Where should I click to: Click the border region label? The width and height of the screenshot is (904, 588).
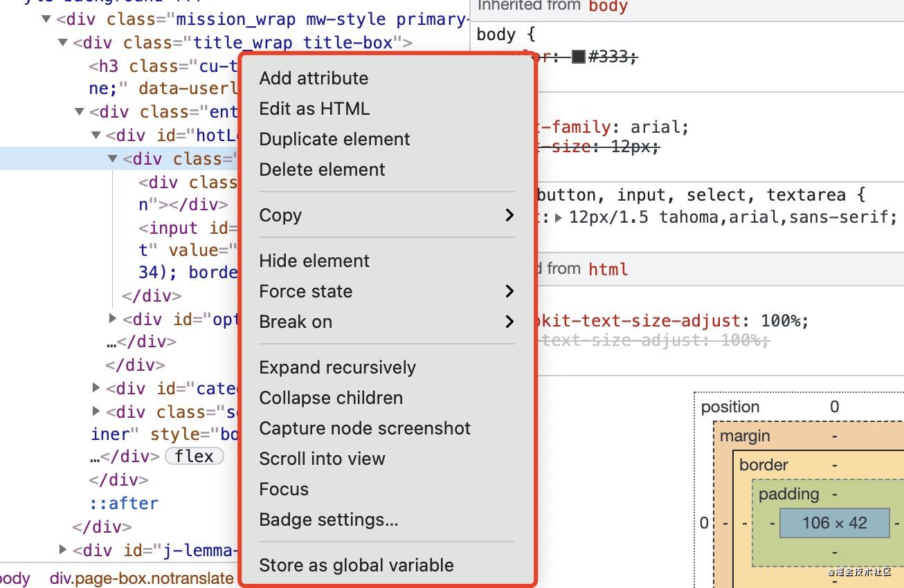[763, 465]
